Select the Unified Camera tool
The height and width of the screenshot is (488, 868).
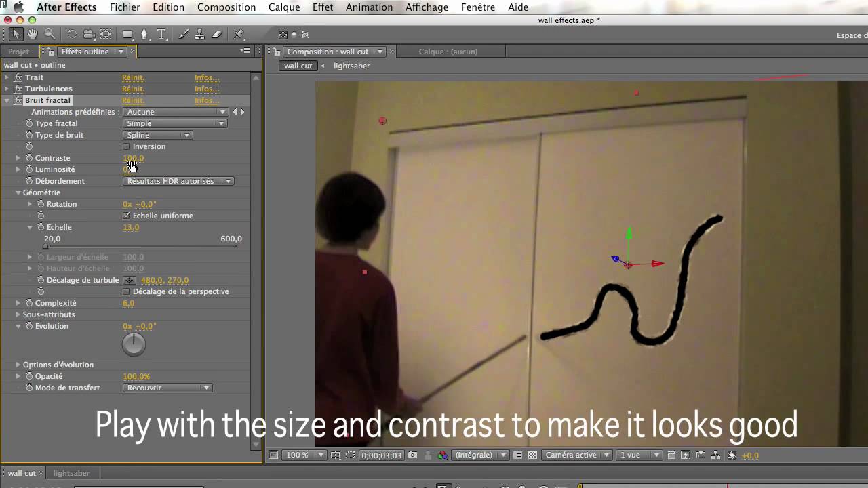pyautogui.click(x=89, y=34)
